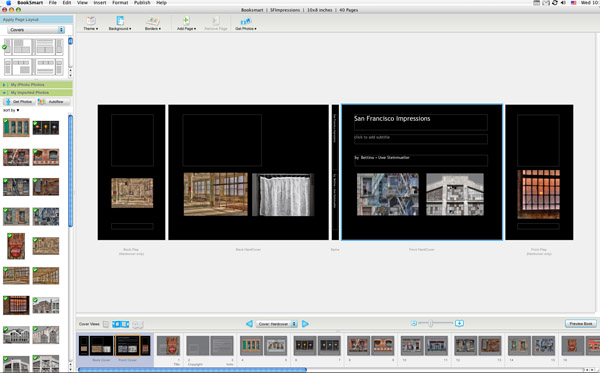Open the Publish menu
600x373 pixels.
click(142, 3)
